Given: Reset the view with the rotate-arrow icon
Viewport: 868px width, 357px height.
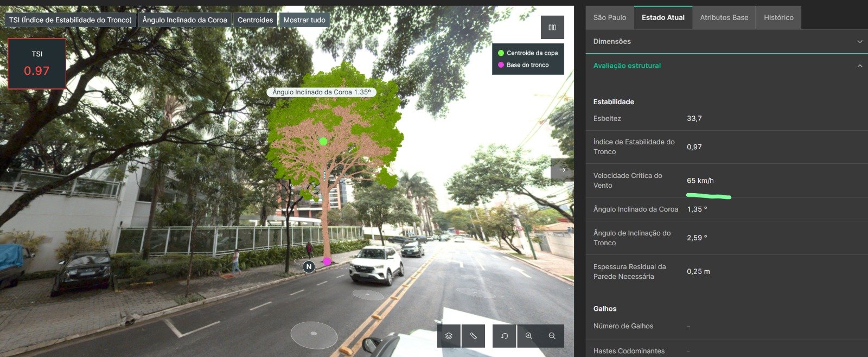Looking at the screenshot, I should pyautogui.click(x=505, y=336).
